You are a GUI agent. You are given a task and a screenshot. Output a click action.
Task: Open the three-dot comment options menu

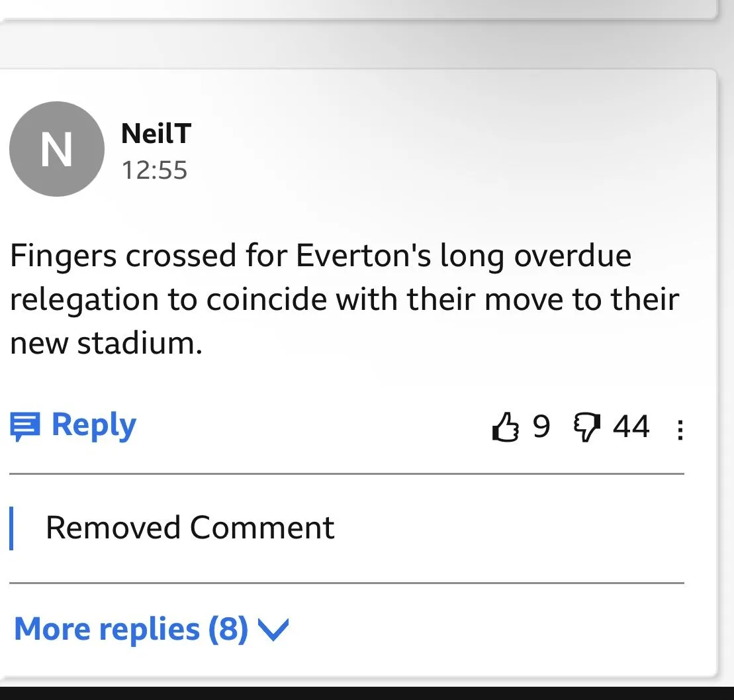point(680,430)
